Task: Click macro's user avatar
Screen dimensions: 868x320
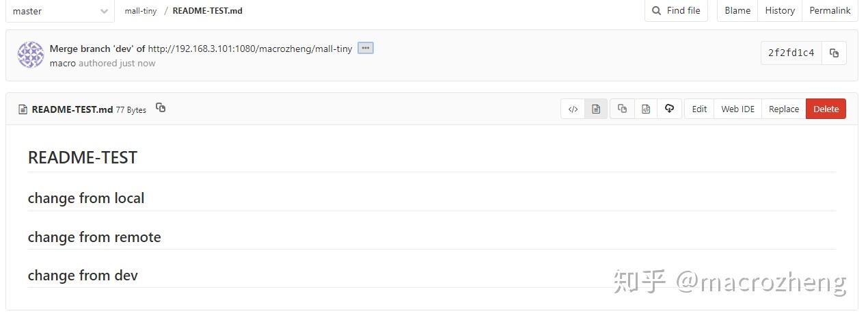Action: [31, 55]
